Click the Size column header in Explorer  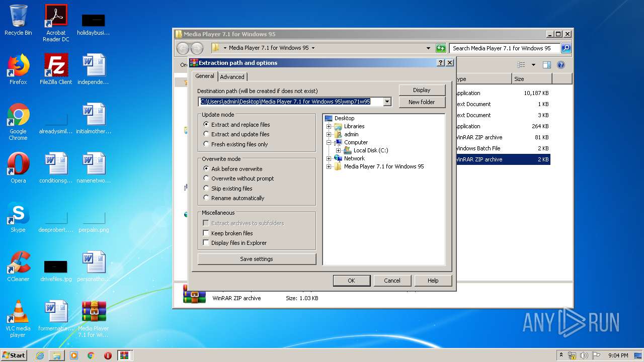tap(532, 79)
